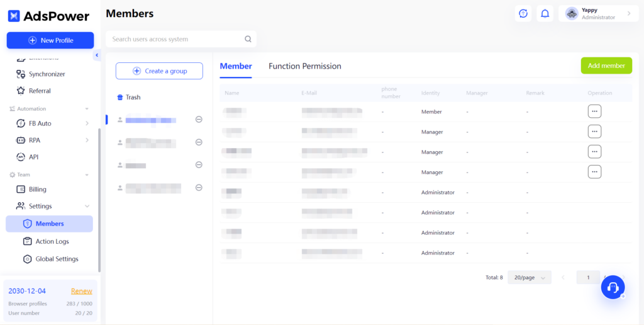
Task: Click the FB Auto icon
Action: [21, 123]
